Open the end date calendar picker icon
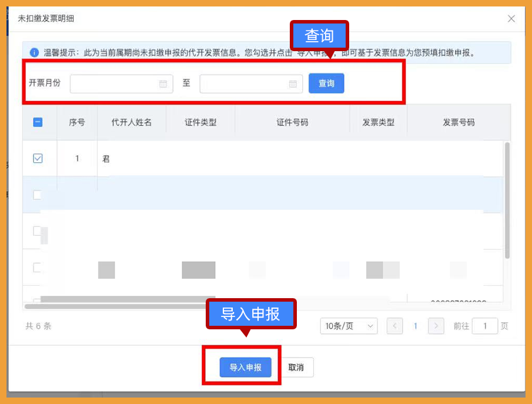Image resolution: width=532 pixels, height=404 pixels. click(x=293, y=84)
